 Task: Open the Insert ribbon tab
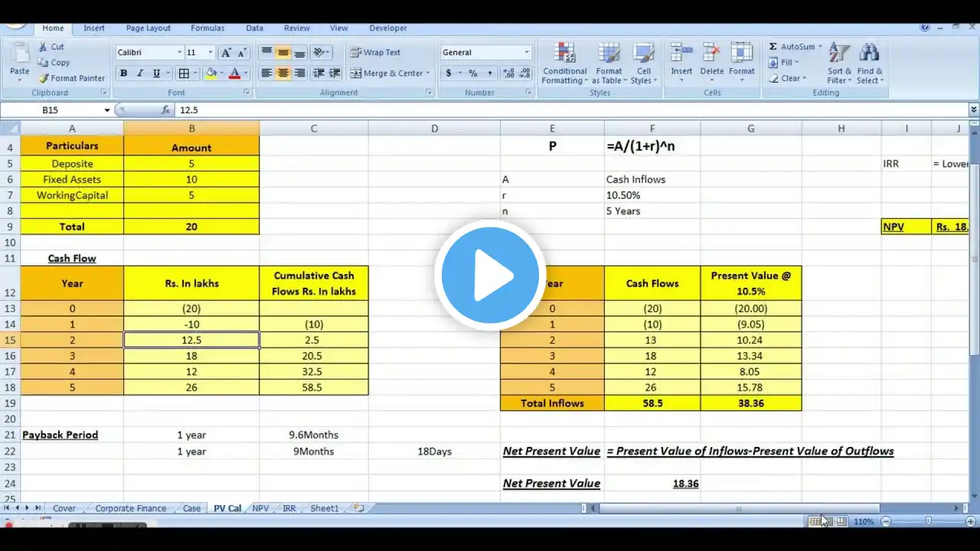pyautogui.click(x=94, y=28)
